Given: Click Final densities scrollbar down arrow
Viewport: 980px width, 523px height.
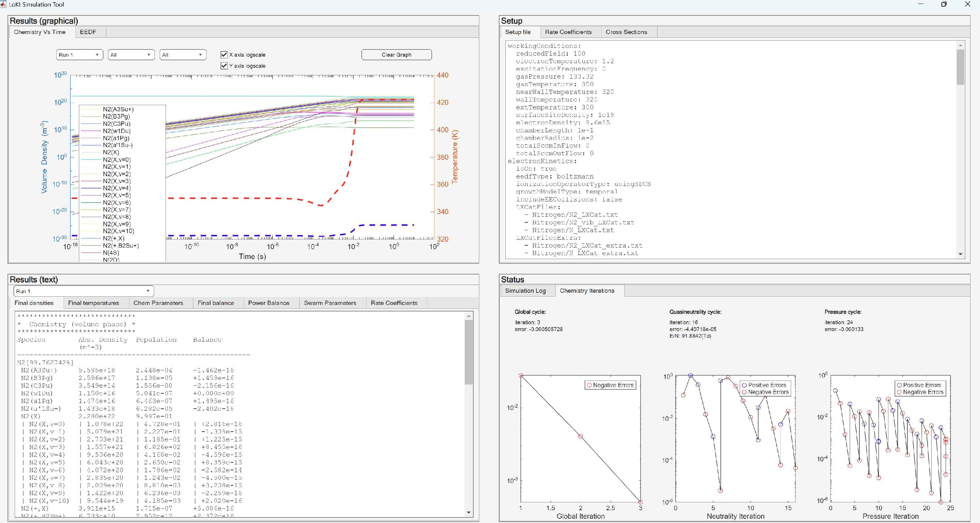Looking at the screenshot, I should 469,512.
